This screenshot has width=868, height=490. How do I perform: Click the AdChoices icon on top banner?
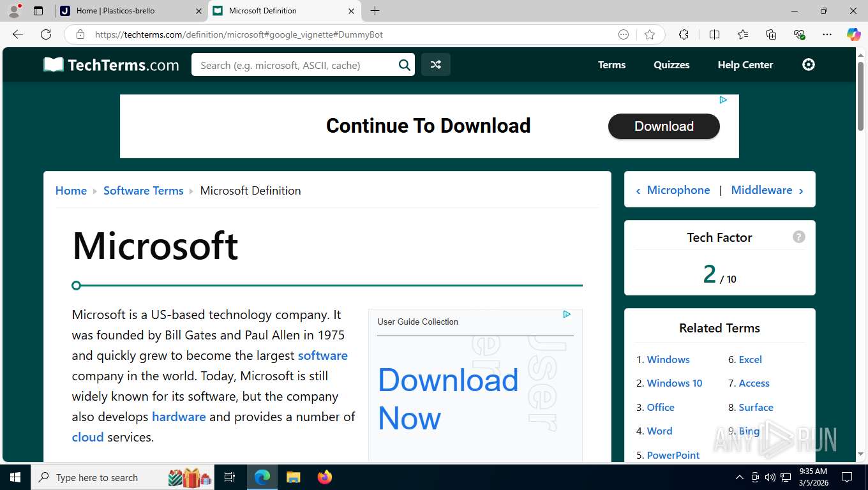click(723, 100)
